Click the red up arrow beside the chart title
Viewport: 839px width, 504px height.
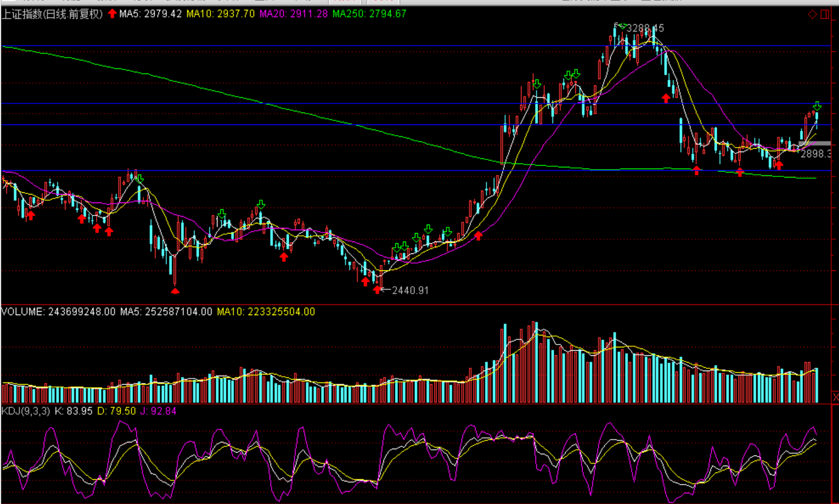pos(112,14)
